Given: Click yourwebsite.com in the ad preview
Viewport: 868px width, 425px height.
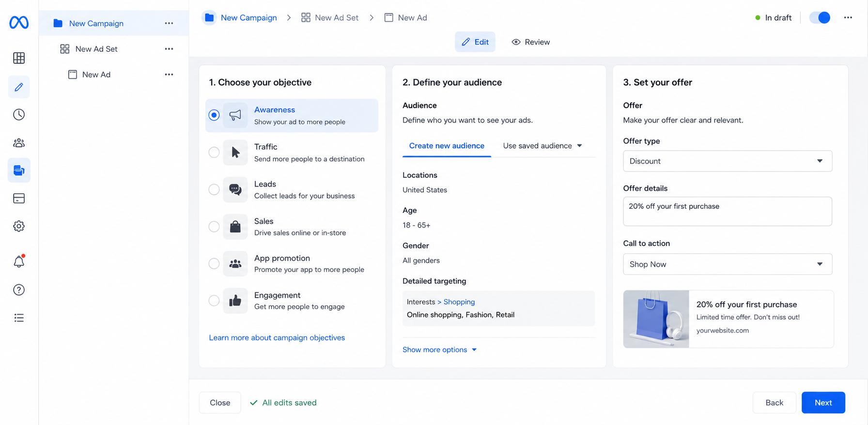Looking at the screenshot, I should [723, 331].
